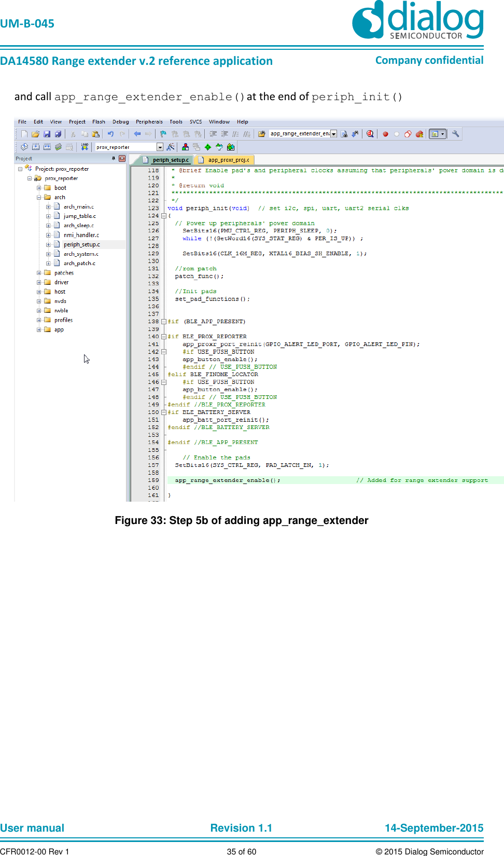The image size is (504, 856).
Task: Open the Peripherals menu
Action: click(x=149, y=122)
